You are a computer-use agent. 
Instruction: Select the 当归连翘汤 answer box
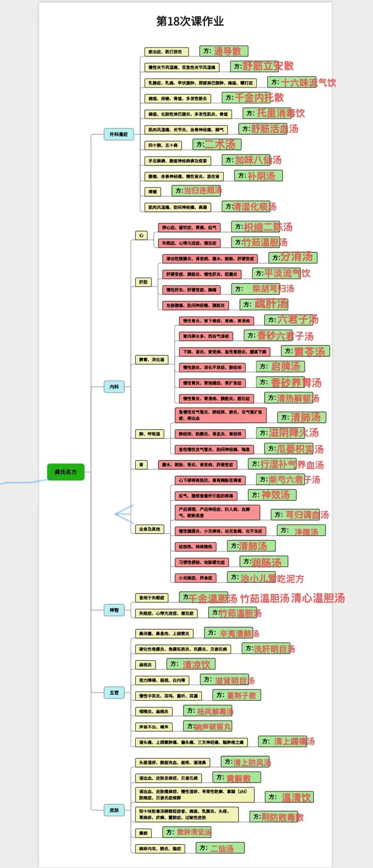click(196, 191)
